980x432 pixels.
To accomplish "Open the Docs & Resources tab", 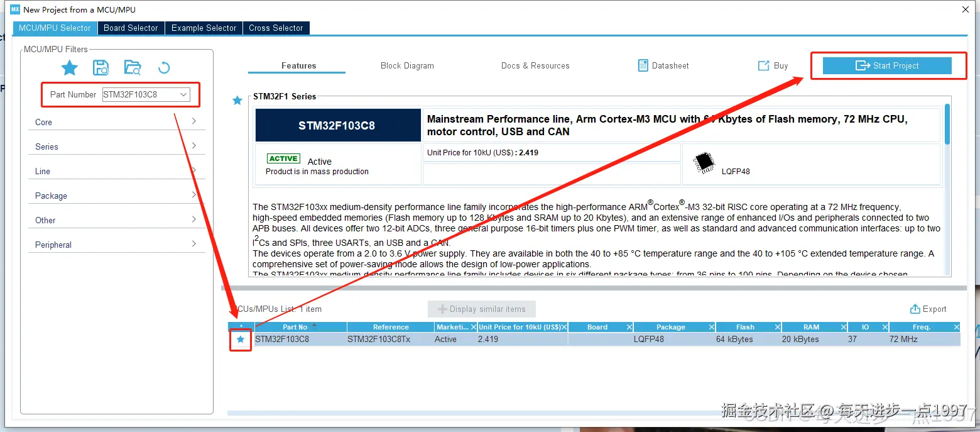I will tap(535, 65).
